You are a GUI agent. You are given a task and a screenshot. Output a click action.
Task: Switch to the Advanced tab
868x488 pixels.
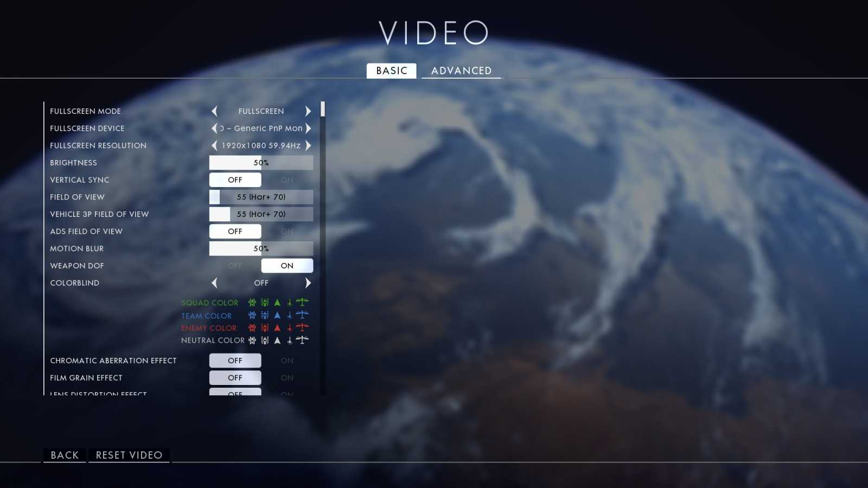461,71
